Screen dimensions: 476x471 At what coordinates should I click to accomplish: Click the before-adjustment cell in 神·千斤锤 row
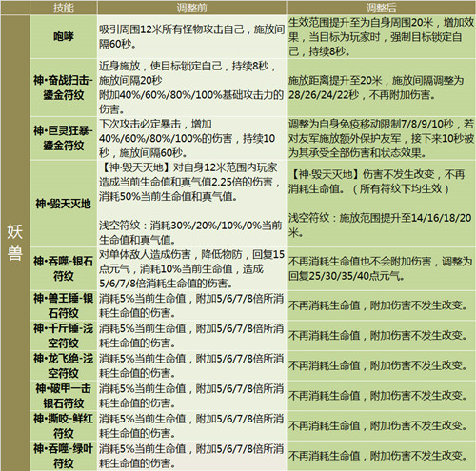click(191, 335)
